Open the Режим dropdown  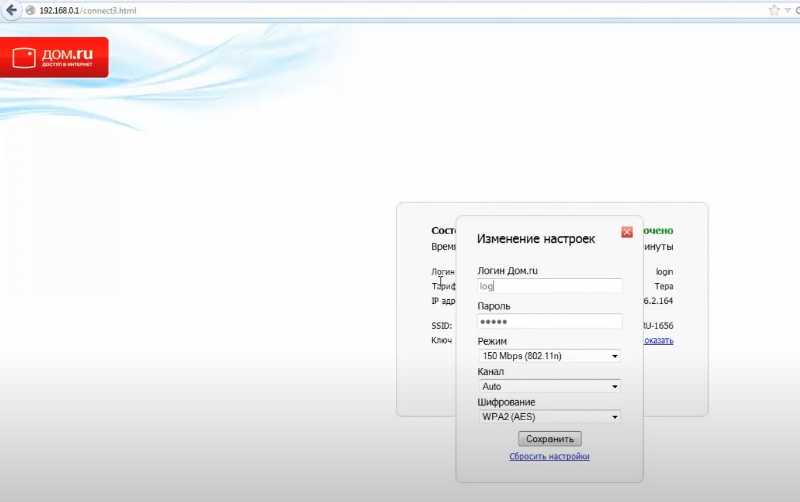click(549, 356)
